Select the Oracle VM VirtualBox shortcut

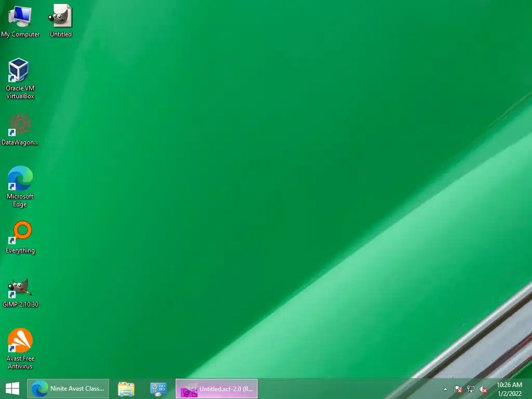click(20, 78)
